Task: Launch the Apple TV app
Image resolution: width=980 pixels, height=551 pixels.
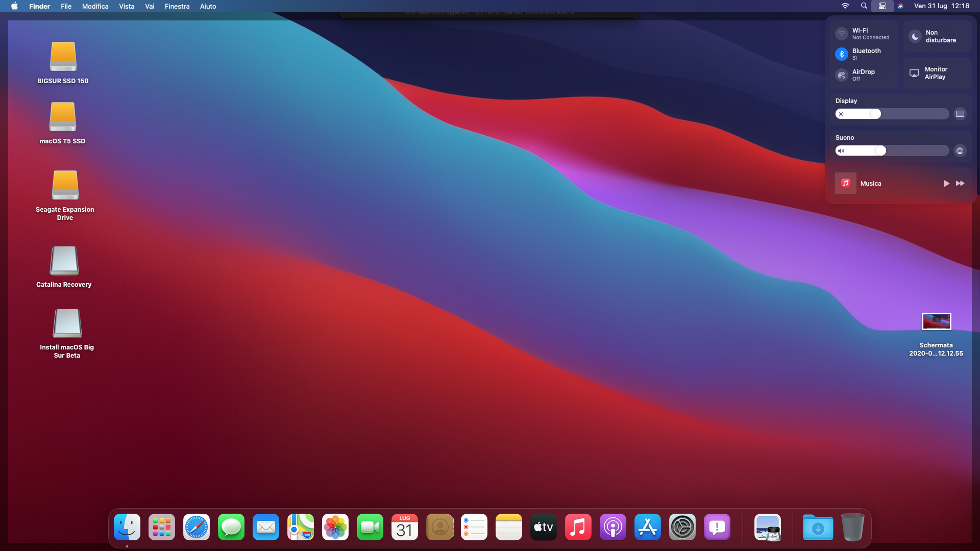Action: pos(544,527)
